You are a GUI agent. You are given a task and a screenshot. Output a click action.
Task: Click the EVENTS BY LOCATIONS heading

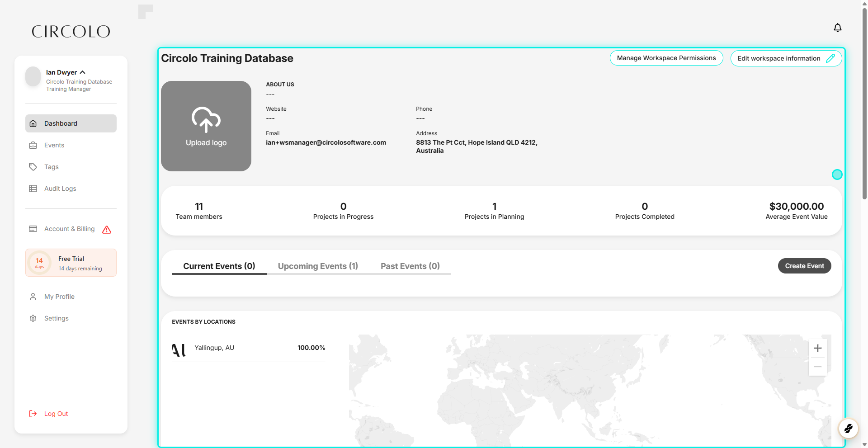tap(204, 322)
